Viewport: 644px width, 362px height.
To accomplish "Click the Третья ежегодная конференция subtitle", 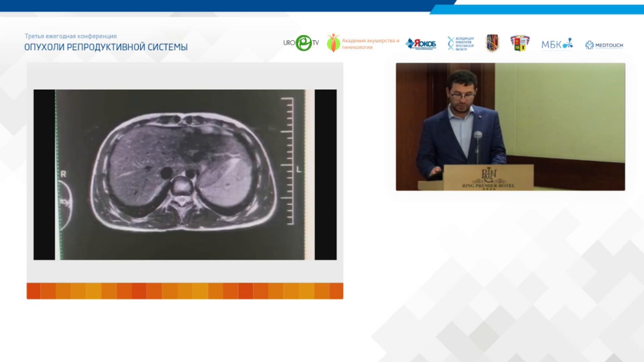I will pyautogui.click(x=70, y=36).
